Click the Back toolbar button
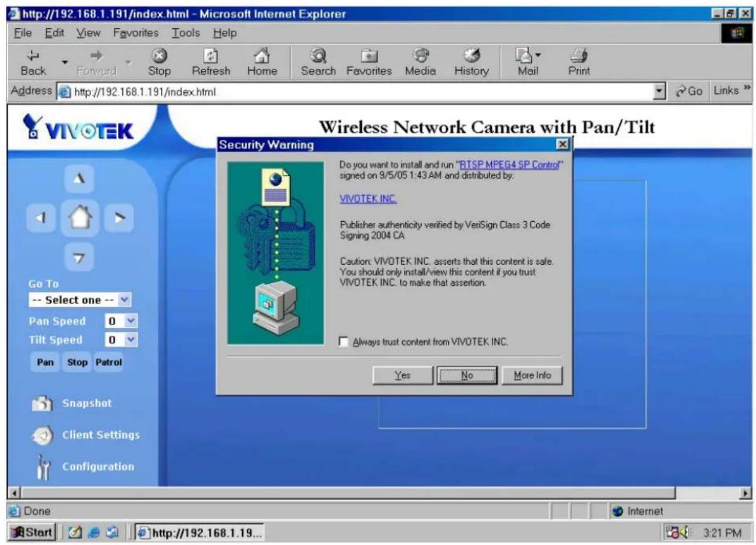The width and height of the screenshot is (756, 545). point(33,62)
